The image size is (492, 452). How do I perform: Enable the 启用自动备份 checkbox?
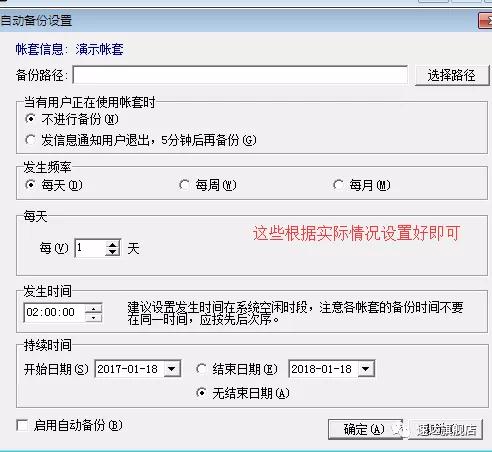(22, 425)
